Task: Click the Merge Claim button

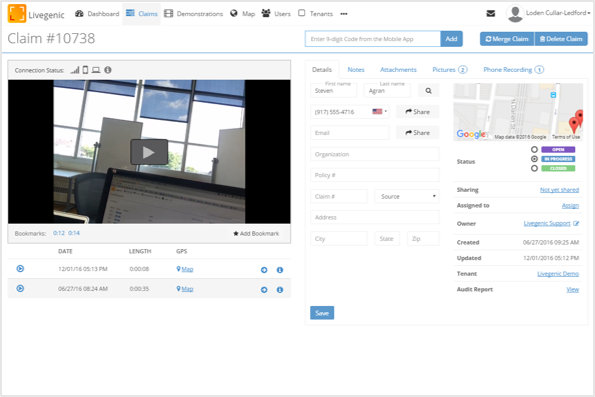Action: coord(507,39)
